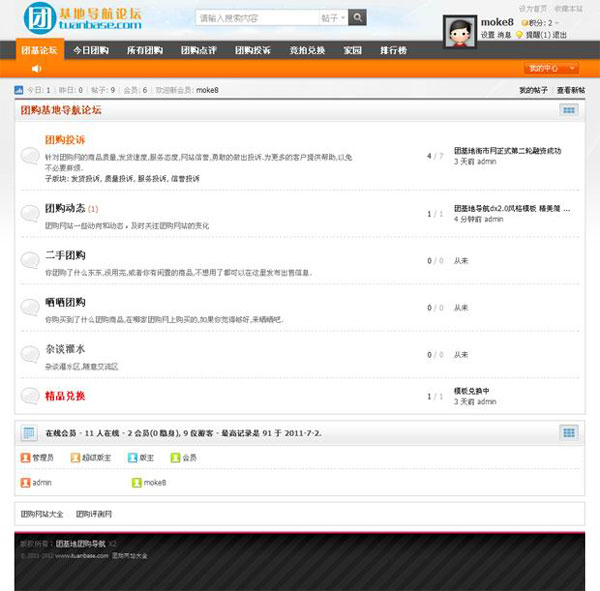Click the chat bubble icon beside 杂谈灌水
Screen dimensions: 600x591
(x=30, y=354)
